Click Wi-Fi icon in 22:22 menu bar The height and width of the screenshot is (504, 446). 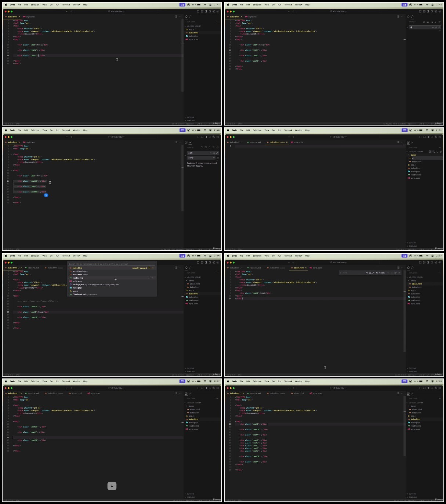(x=205, y=381)
